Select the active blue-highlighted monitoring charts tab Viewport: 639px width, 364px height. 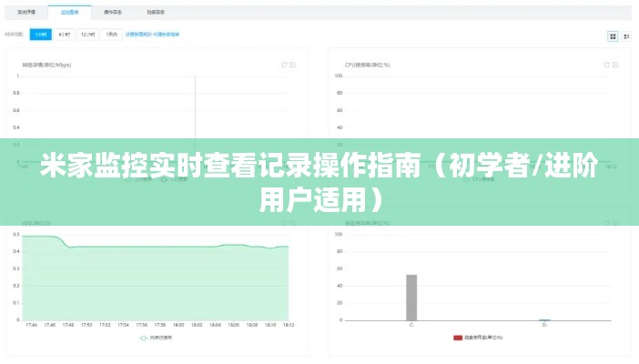(x=70, y=12)
